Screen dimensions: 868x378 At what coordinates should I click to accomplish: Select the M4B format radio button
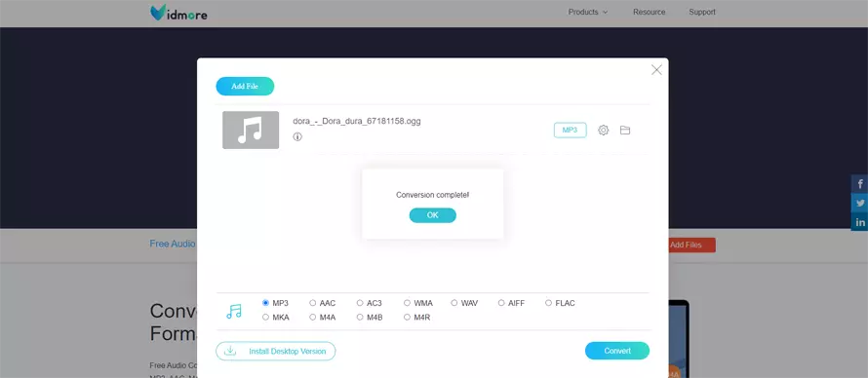360,318
